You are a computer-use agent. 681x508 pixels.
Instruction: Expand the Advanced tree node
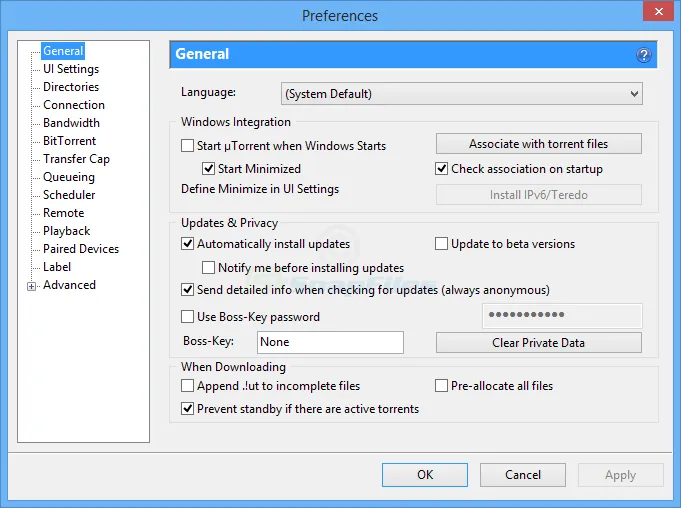(x=31, y=286)
